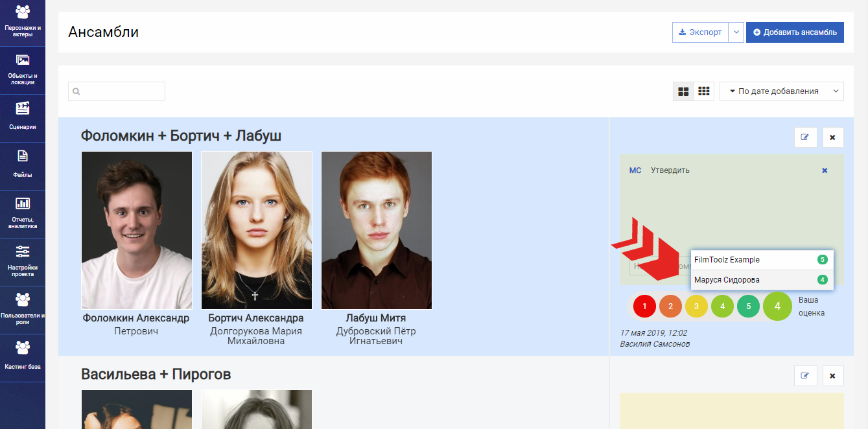This screenshot has height=429, width=868.
Task: Open Настройки проекта sidebar section
Action: coord(23,262)
